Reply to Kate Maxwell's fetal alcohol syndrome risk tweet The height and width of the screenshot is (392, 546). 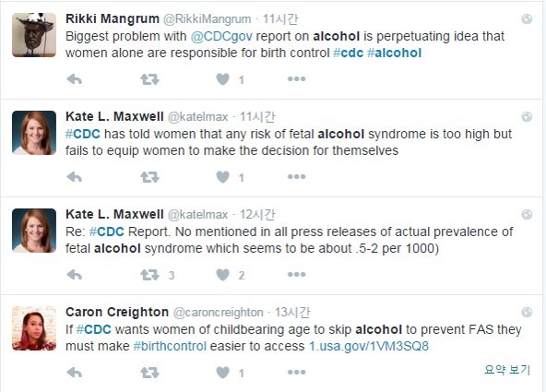point(74,177)
